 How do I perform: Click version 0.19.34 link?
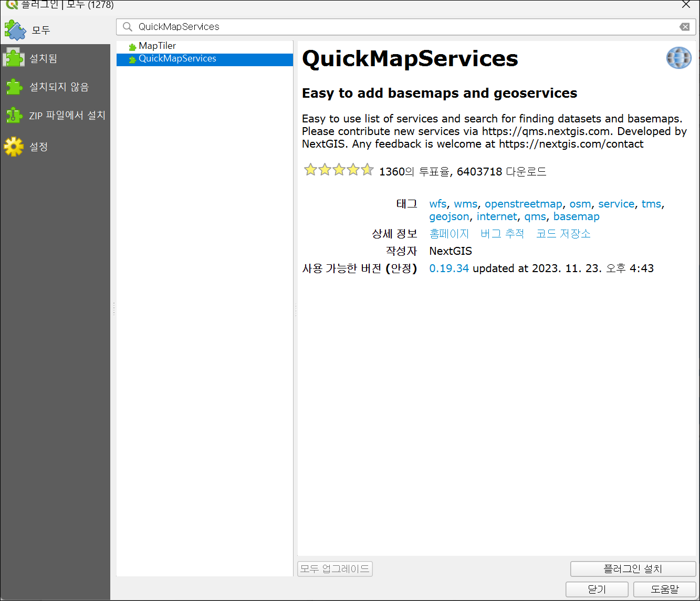[449, 268]
